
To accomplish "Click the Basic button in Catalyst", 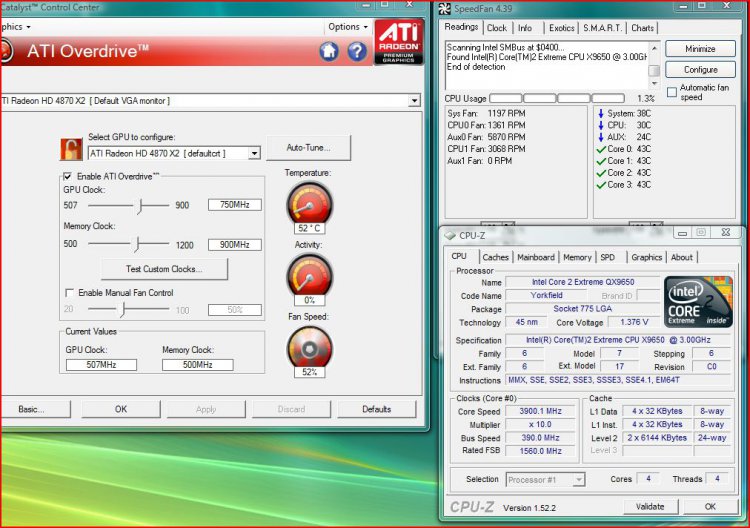I will [33, 409].
